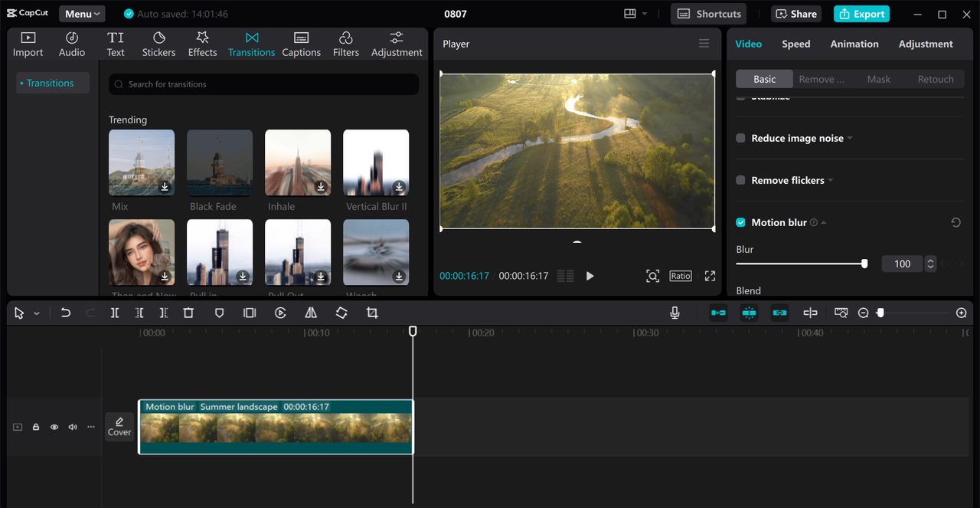Click the Rotate icon in timeline toolbar
Viewport: 980px width, 508px height.
[x=341, y=313]
